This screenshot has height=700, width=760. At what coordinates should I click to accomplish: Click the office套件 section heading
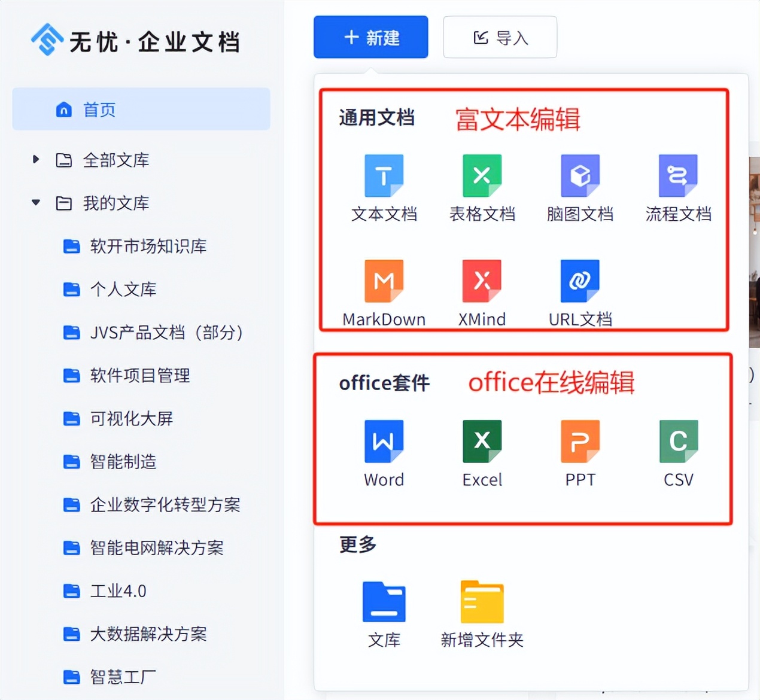[x=384, y=383]
